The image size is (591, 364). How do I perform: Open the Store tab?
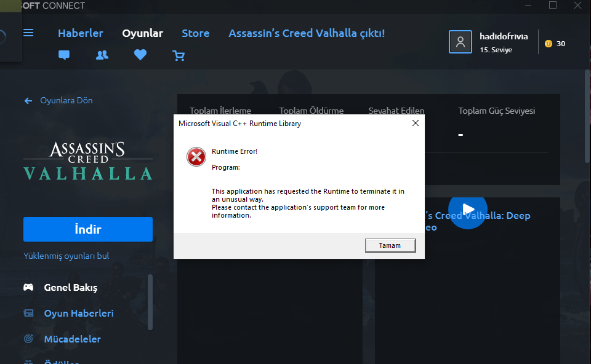(196, 33)
